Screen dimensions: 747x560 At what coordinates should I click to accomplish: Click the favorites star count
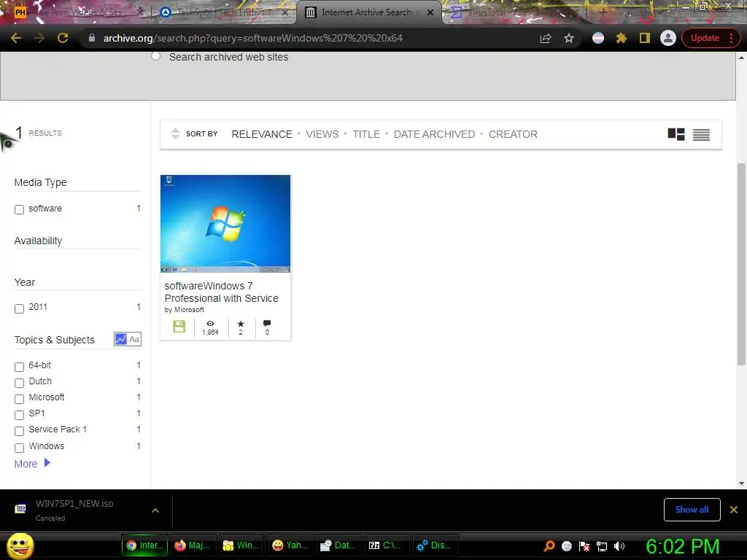pyautogui.click(x=241, y=327)
